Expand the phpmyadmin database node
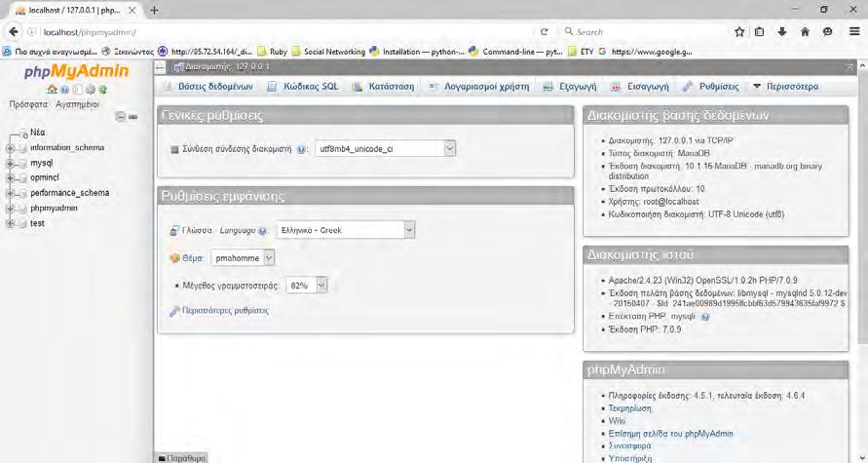Viewport: 868px width, 463px height. click(x=10, y=209)
